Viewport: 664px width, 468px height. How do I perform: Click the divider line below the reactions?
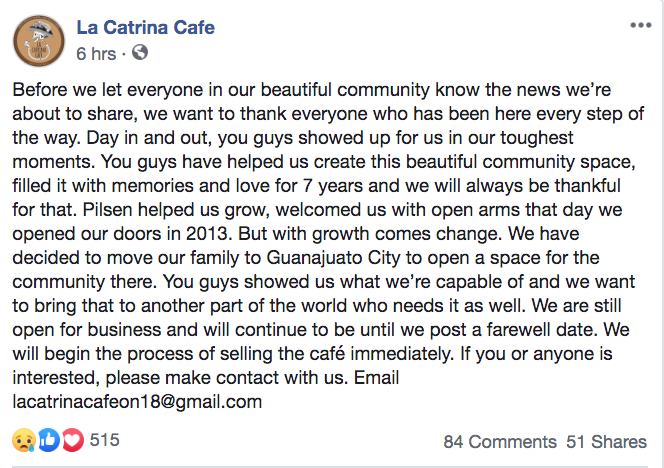coord(330,466)
